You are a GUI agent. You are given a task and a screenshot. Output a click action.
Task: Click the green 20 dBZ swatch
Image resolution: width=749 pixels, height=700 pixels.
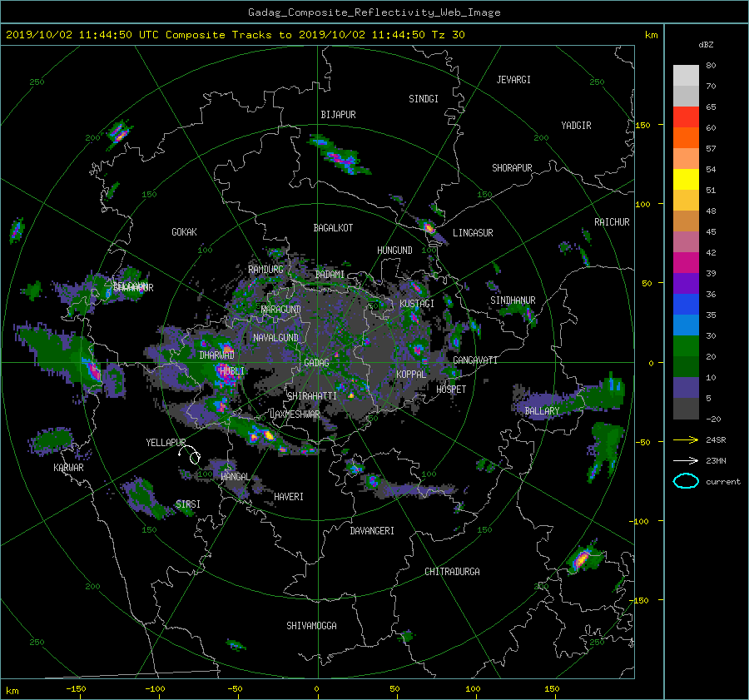click(686, 346)
